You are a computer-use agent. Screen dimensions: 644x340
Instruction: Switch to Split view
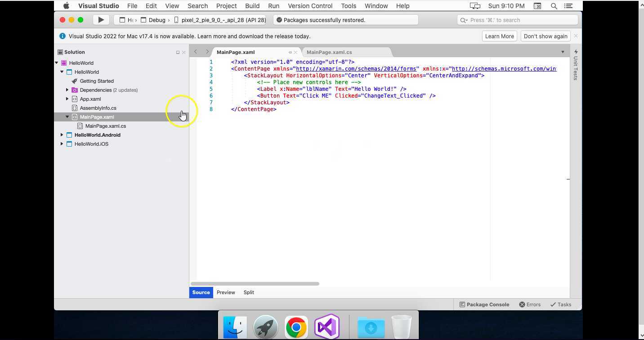[249, 292]
